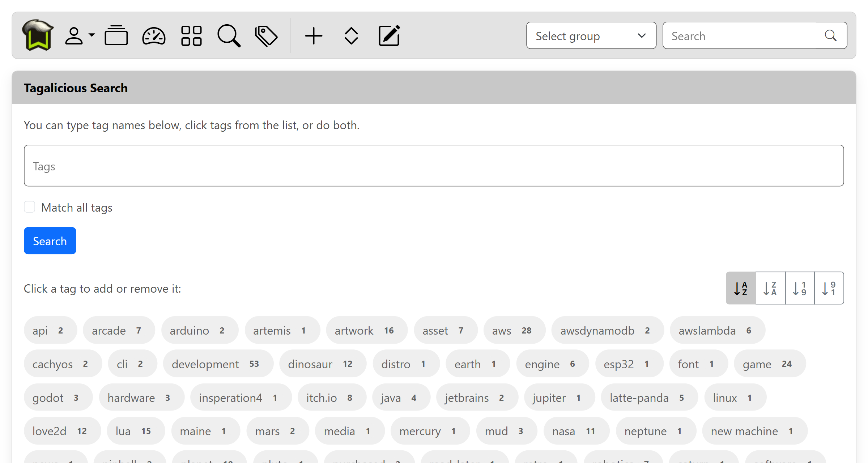This screenshot has width=868, height=463.
Task: Select the dinosaur tag
Action: [x=323, y=364]
